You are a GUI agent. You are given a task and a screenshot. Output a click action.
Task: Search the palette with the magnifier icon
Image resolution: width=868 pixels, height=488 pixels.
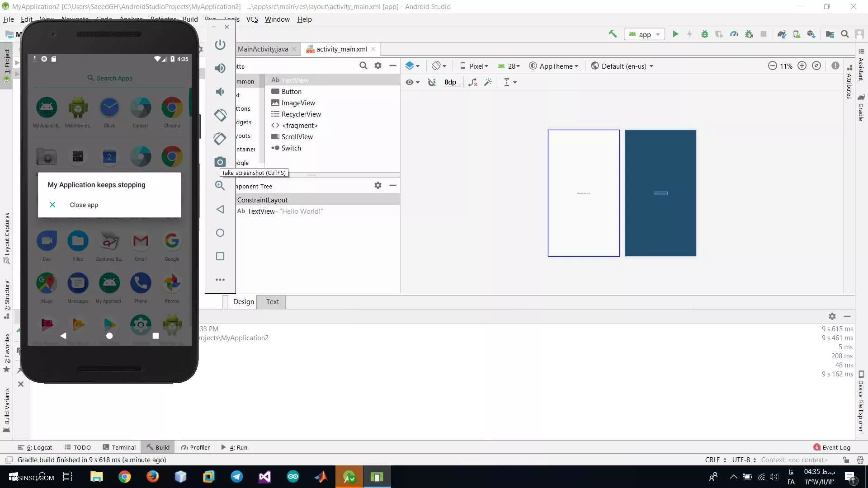click(x=363, y=66)
